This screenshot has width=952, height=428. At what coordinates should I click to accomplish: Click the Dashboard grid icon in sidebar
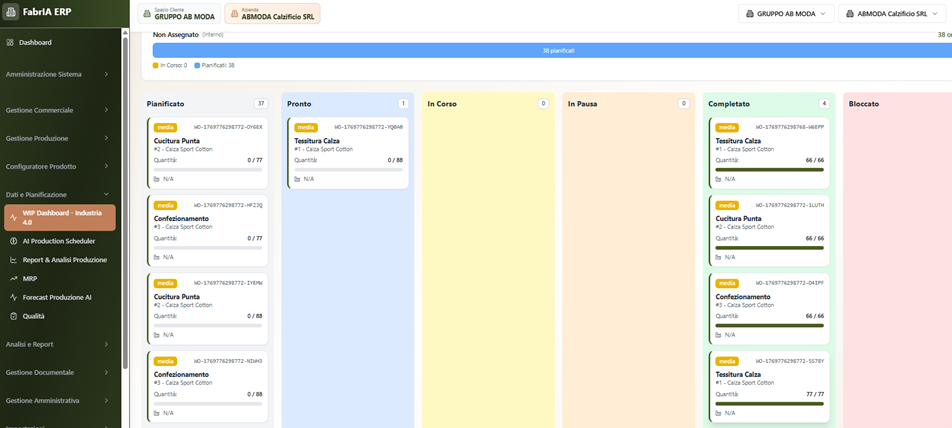click(x=10, y=42)
